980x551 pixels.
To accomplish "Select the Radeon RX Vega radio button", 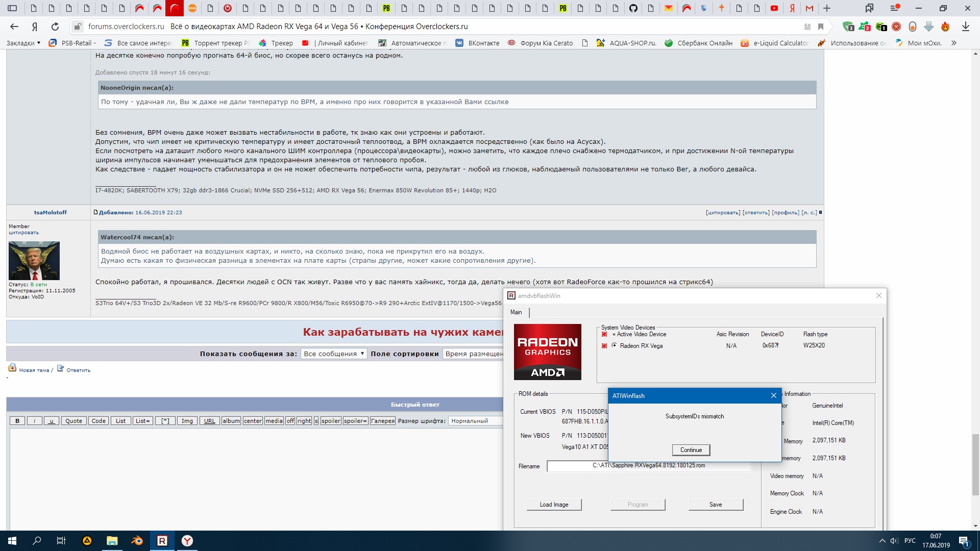I will (615, 345).
